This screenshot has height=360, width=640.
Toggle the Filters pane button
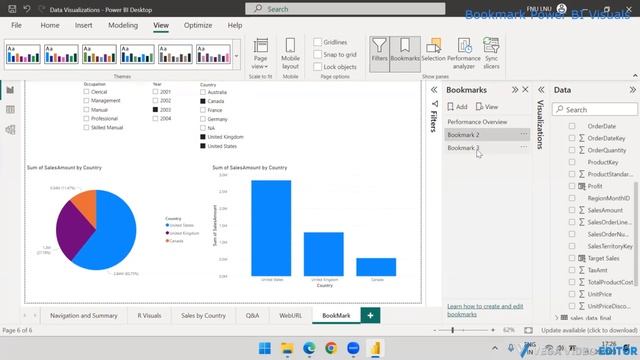(379, 54)
